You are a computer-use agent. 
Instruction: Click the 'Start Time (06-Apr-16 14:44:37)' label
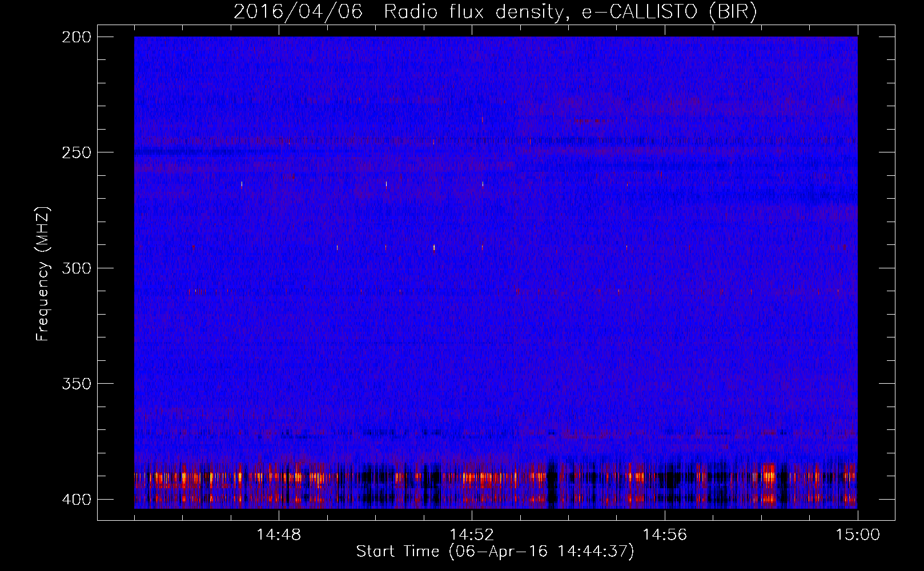495,552
